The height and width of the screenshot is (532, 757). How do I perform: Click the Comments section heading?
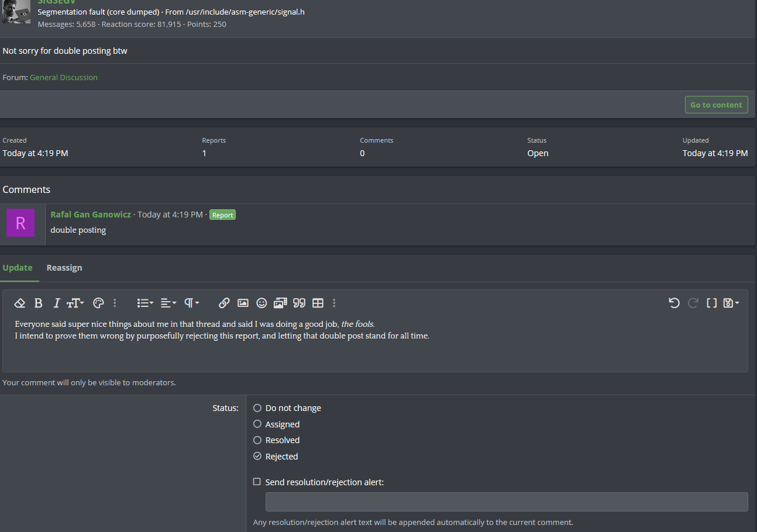[26, 189]
